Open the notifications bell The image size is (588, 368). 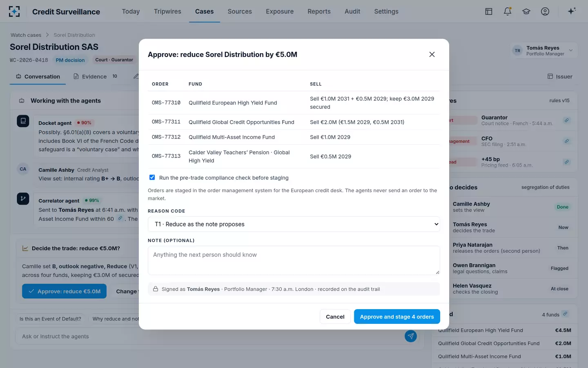point(508,11)
